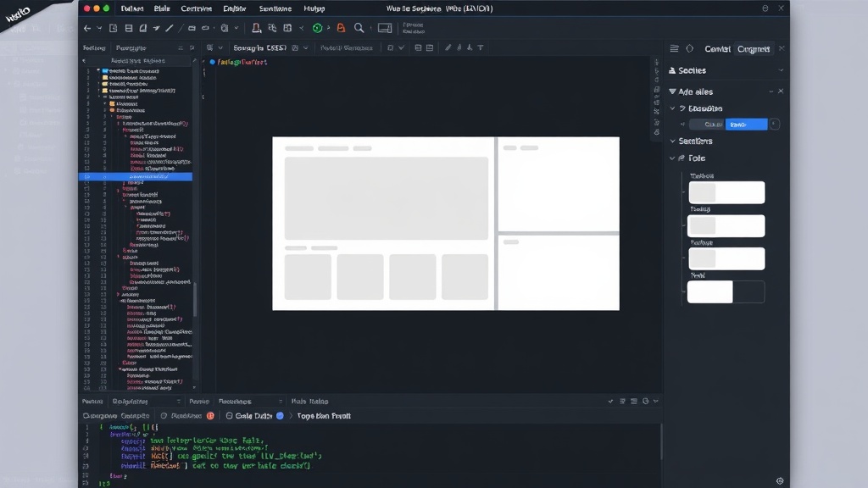This screenshot has height=488, width=868.
Task: Select the large grey placeholder block on the canvas
Action: pos(387,198)
